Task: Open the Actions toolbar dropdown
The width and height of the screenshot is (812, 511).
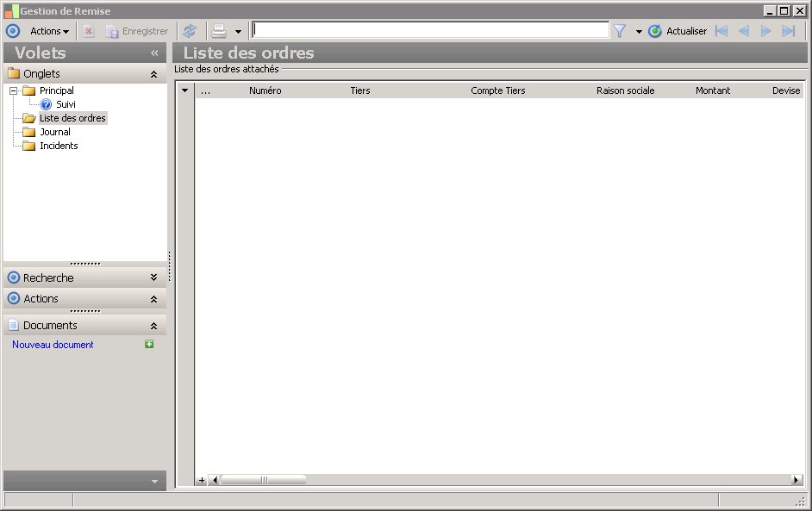Action: click(x=49, y=31)
